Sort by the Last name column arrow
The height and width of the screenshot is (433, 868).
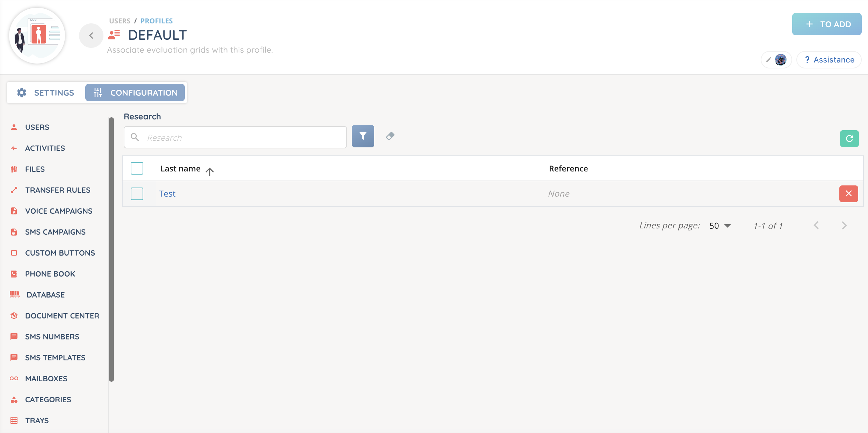coord(210,171)
